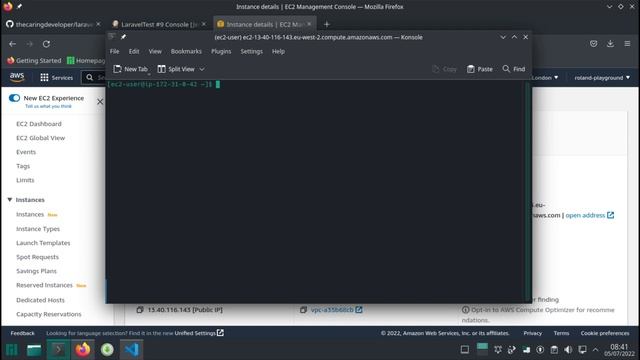
Task: Close the New EC2 Experience banner
Action: [x=100, y=102]
